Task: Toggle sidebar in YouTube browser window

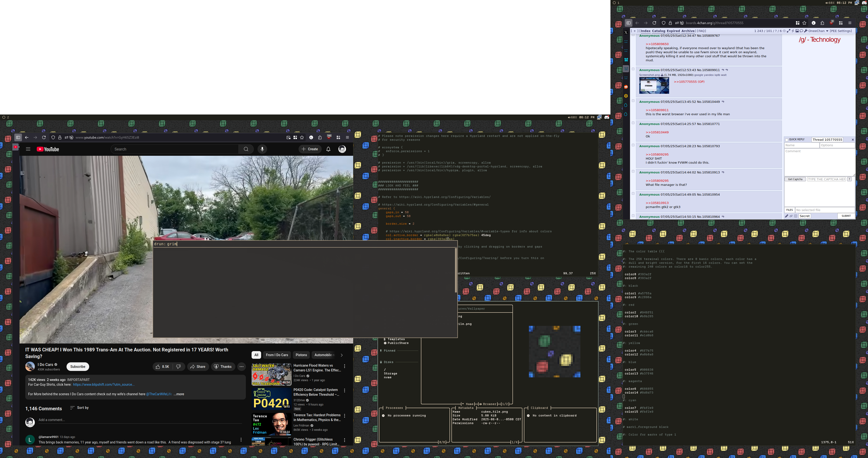Action: click(x=18, y=137)
